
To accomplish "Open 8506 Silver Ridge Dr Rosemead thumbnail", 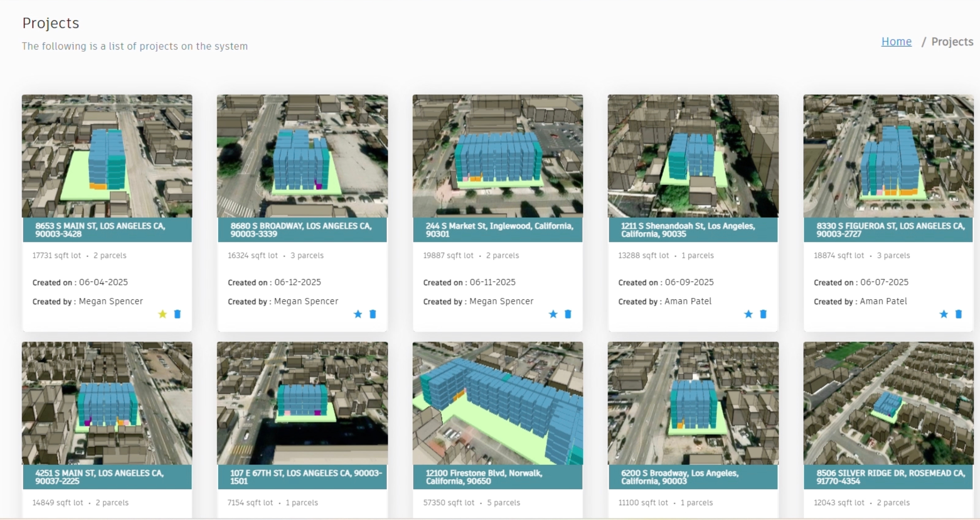I will click(x=888, y=403).
